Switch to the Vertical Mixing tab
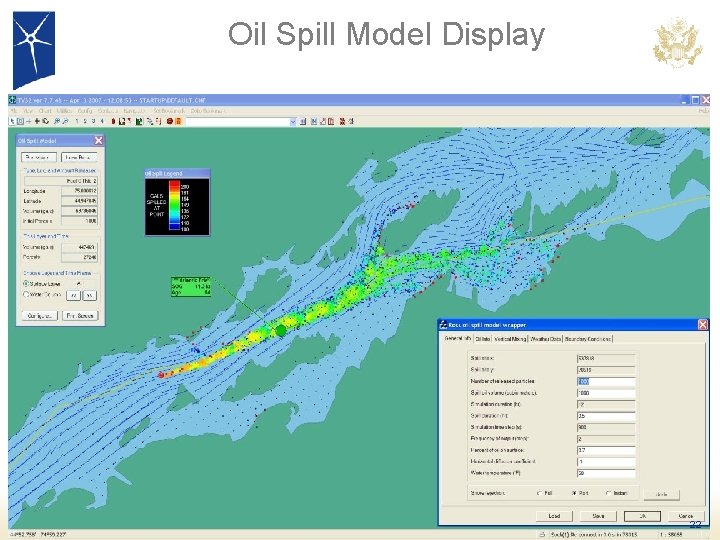The image size is (720, 540). (510, 339)
